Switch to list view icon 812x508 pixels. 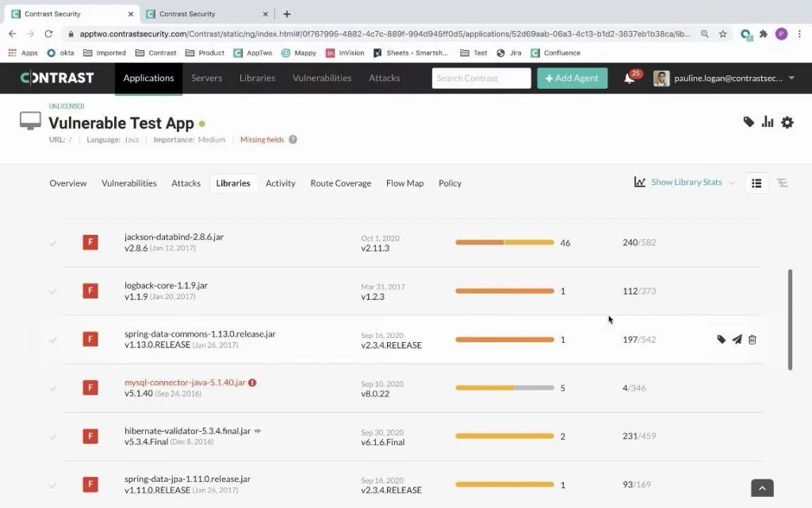[x=756, y=183]
